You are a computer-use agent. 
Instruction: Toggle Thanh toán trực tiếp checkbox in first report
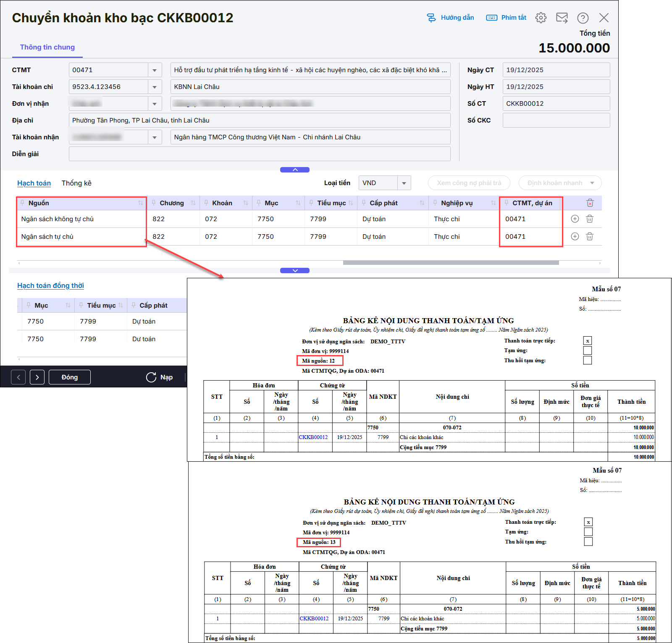pyautogui.click(x=588, y=341)
